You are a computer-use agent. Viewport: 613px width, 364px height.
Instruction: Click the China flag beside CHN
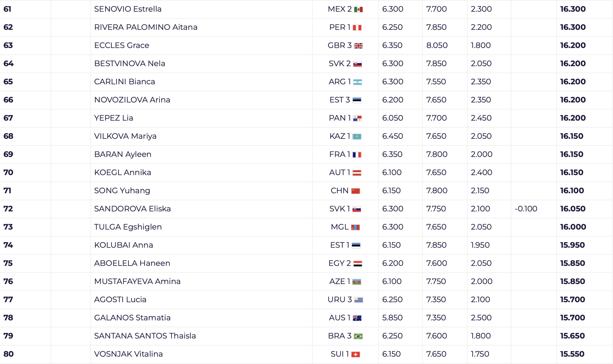(356, 191)
